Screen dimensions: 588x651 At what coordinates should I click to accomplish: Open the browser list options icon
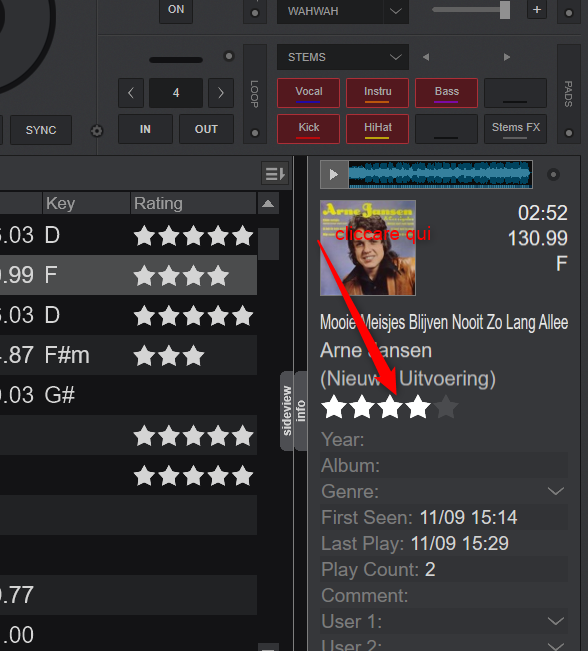click(x=275, y=174)
